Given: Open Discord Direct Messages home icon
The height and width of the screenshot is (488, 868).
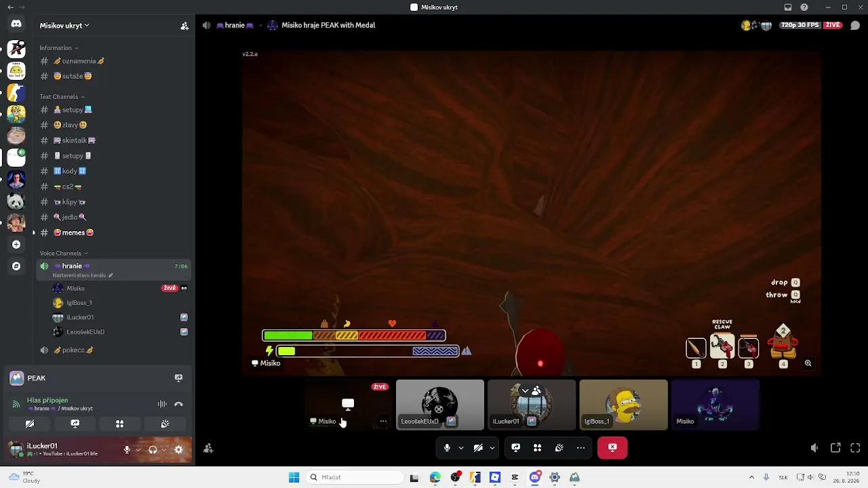Looking at the screenshot, I should point(16,24).
